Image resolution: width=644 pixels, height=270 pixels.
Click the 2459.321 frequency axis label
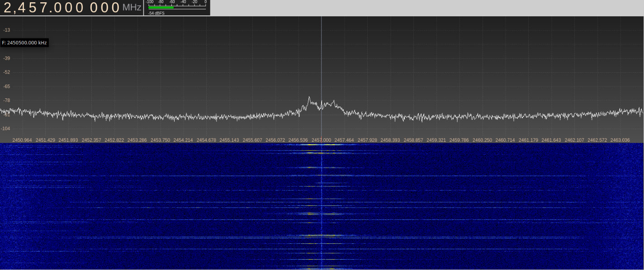tap(436, 140)
